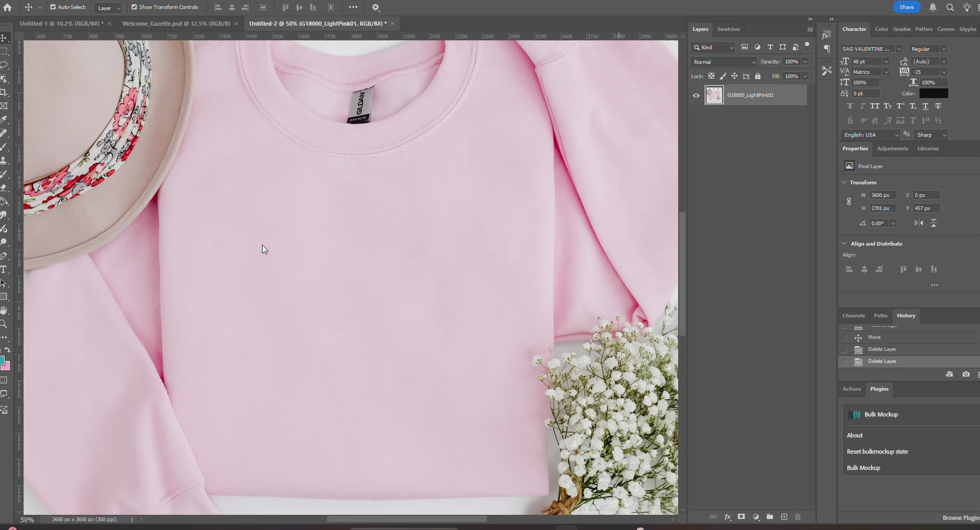Uncheck Show Transform Controls
Screen dimensions: 980x530
(x=134, y=7)
